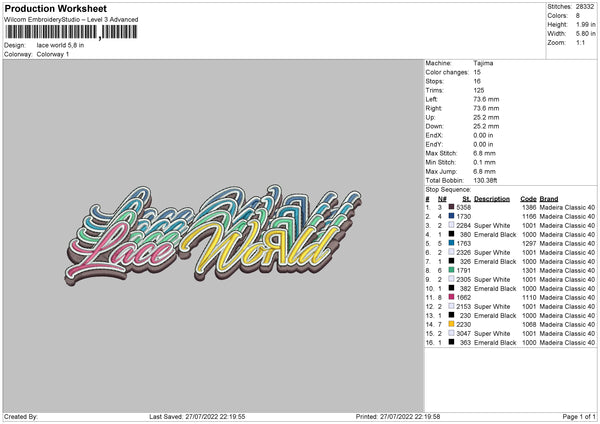This screenshot has height=424, width=600.
Task: Select "Emerald Black" description in stop 13
Action: 495,316
